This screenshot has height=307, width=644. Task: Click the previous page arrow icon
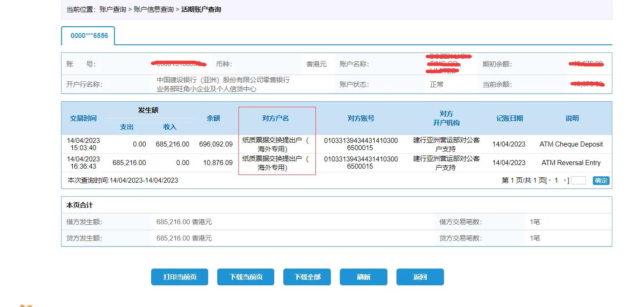pyautogui.click(x=549, y=180)
